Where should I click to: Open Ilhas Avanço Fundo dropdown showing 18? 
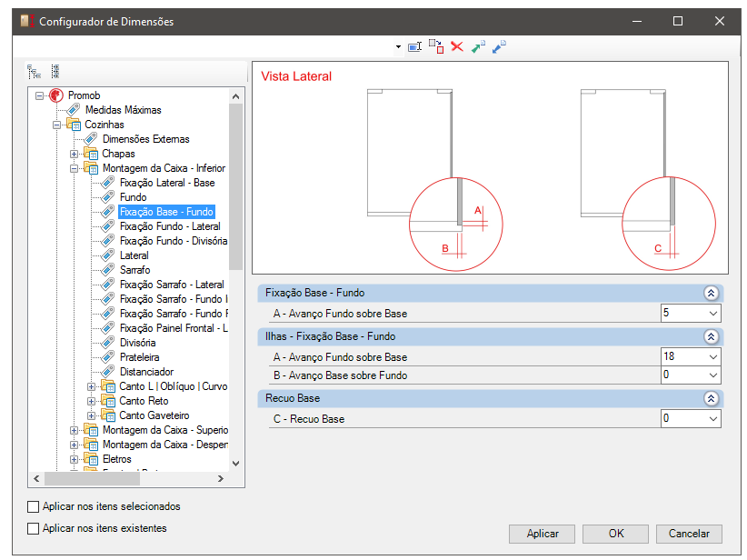[712, 357]
